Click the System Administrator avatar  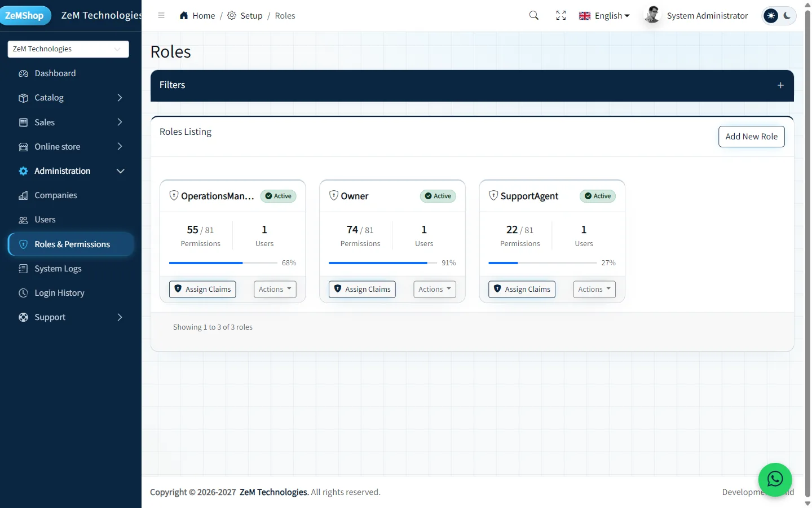(x=652, y=15)
